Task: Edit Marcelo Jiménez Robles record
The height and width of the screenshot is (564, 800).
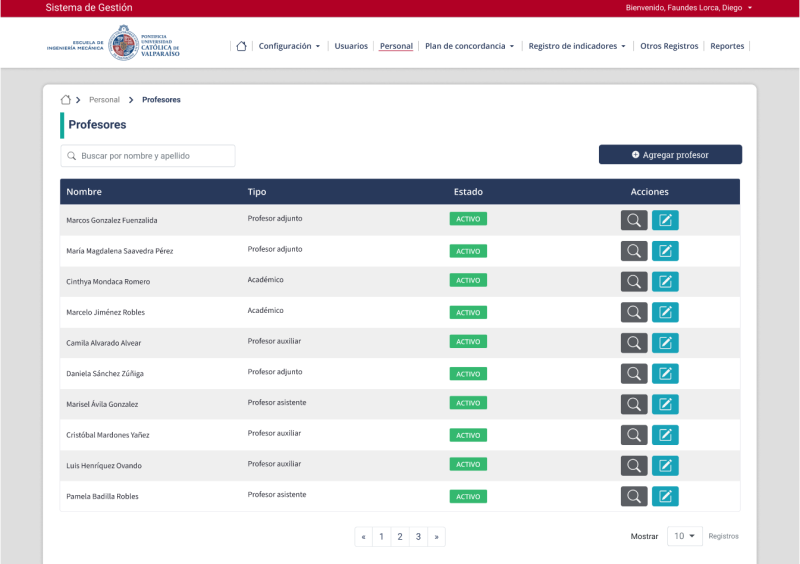Action: coord(665,312)
